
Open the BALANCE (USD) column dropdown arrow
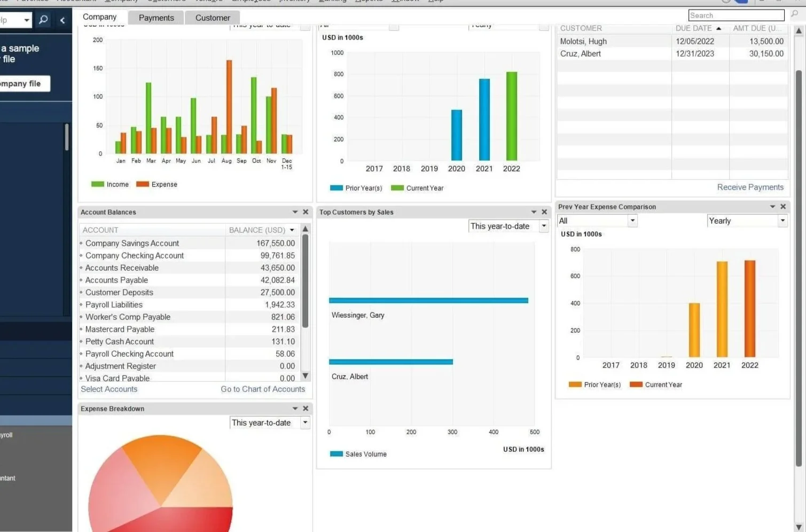click(x=292, y=230)
